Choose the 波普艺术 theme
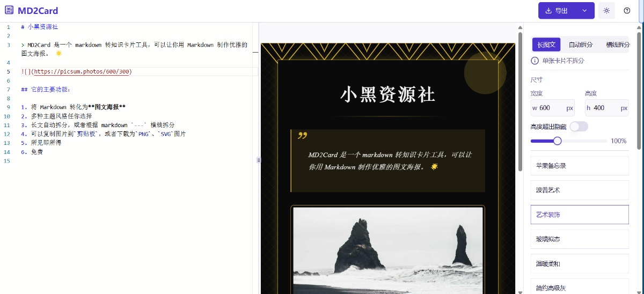Screen dimensions: 644x294 (580, 190)
